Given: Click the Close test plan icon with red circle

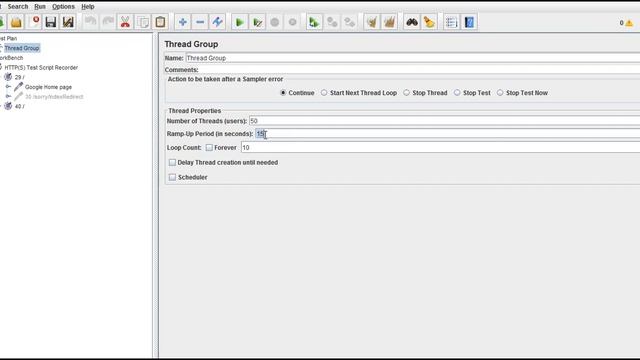Looking at the screenshot, I should click(35, 22).
